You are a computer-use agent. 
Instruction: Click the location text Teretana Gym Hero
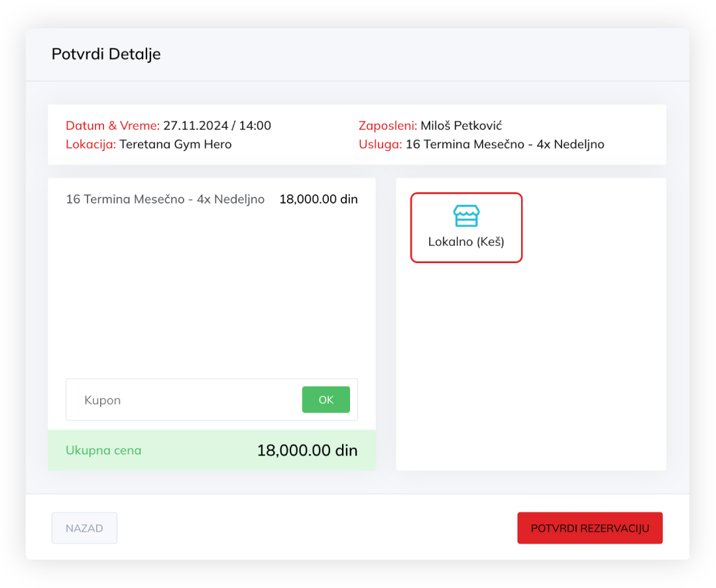click(176, 145)
